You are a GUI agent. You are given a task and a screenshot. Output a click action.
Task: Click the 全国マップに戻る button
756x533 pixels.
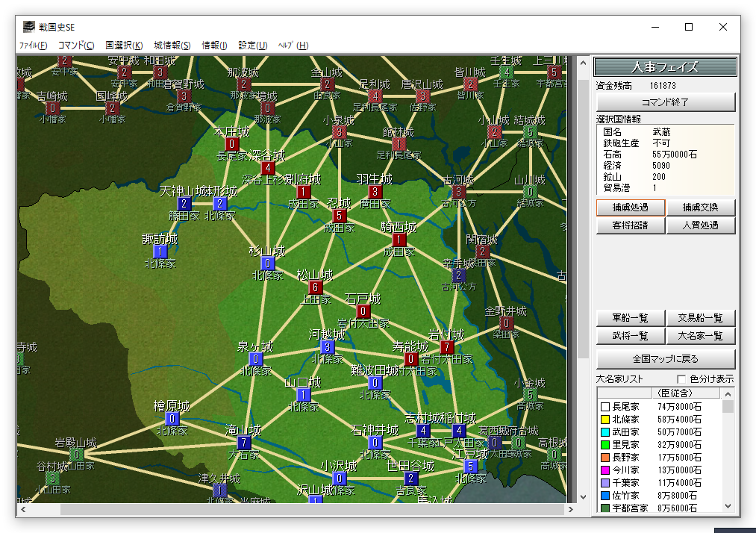tap(665, 358)
